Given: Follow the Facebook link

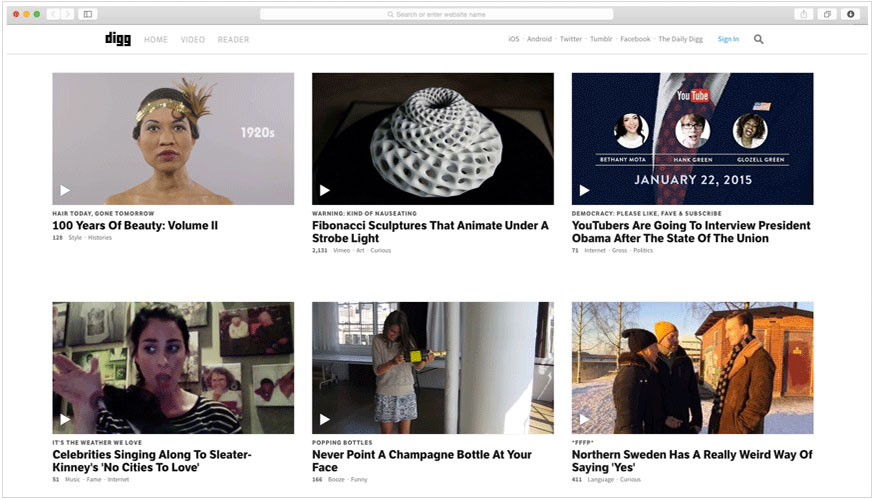Looking at the screenshot, I should (x=635, y=39).
